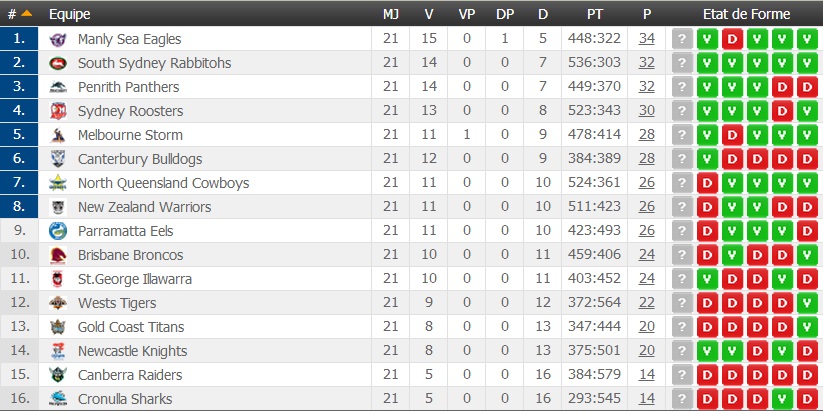Click the Sydney Roosters team logo
This screenshot has width=823, height=414.
click(x=58, y=111)
